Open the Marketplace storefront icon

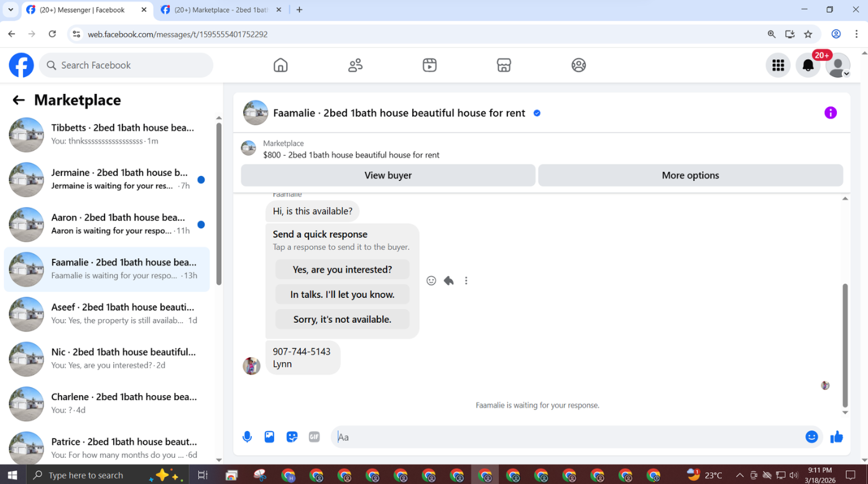[504, 65]
